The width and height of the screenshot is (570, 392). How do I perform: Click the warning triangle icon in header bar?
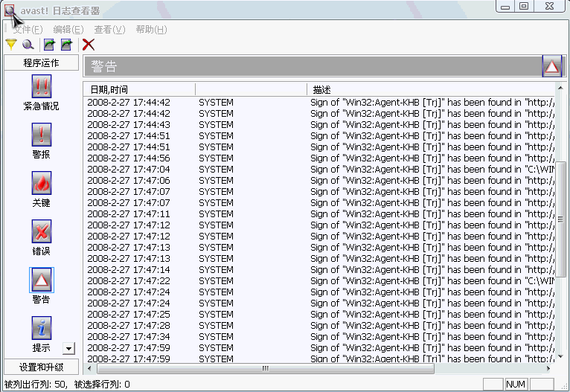click(x=552, y=66)
